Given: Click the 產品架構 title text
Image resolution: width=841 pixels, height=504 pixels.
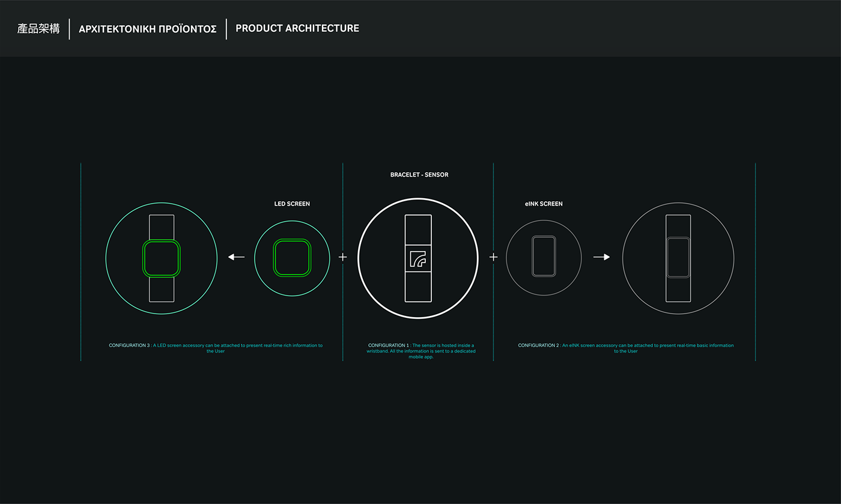Looking at the screenshot, I should [x=38, y=28].
